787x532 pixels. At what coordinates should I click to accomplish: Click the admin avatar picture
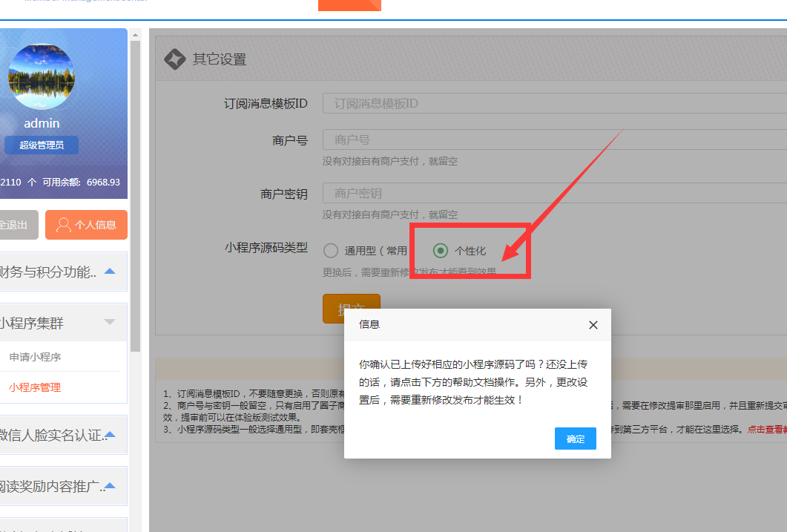coord(42,76)
